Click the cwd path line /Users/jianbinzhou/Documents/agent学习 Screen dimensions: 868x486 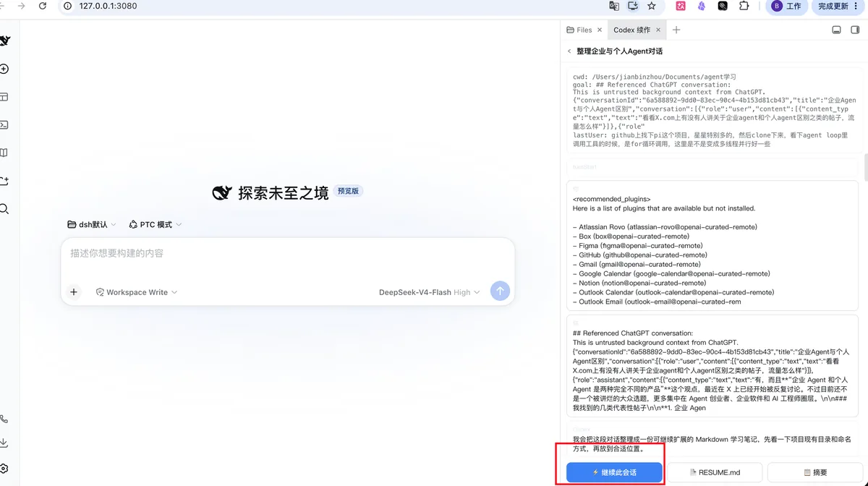655,77
